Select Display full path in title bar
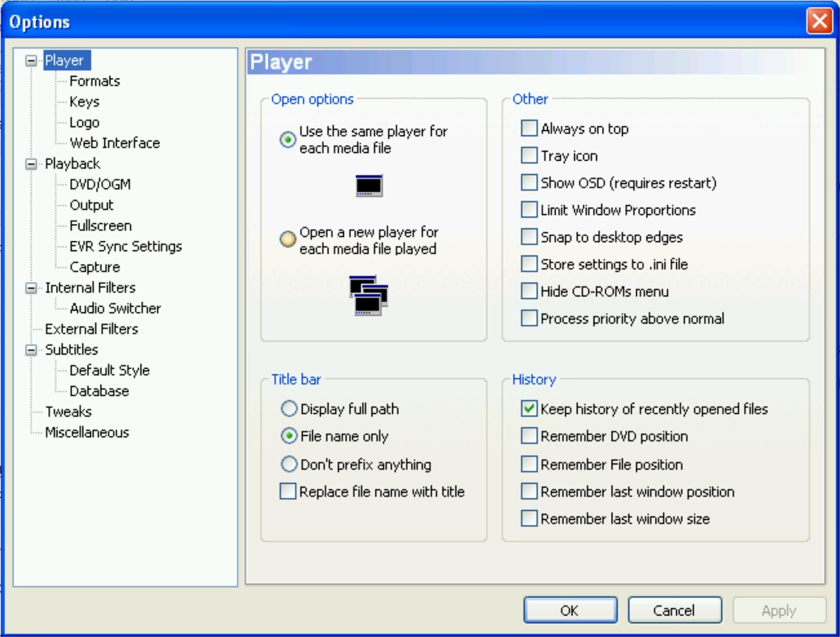Viewport: 840px width, 637px height. (289, 409)
